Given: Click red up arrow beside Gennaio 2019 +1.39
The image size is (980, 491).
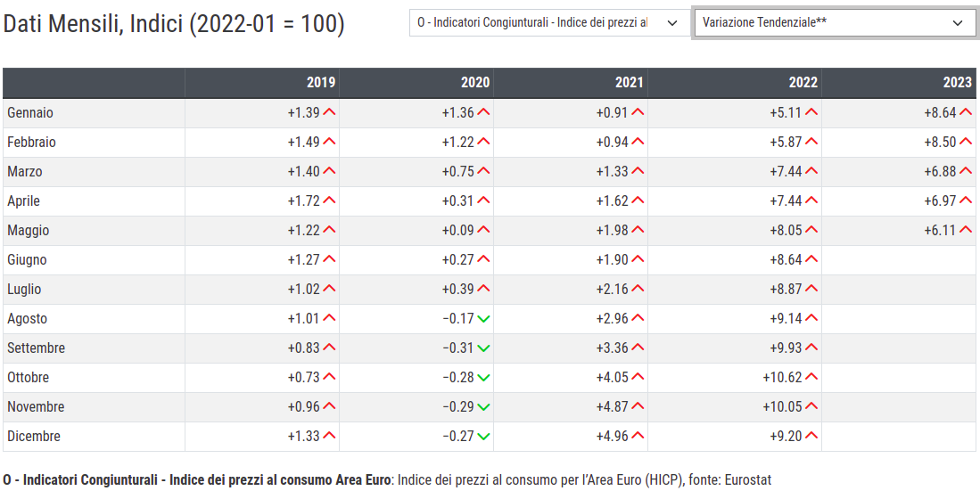Looking at the screenshot, I should [x=330, y=113].
